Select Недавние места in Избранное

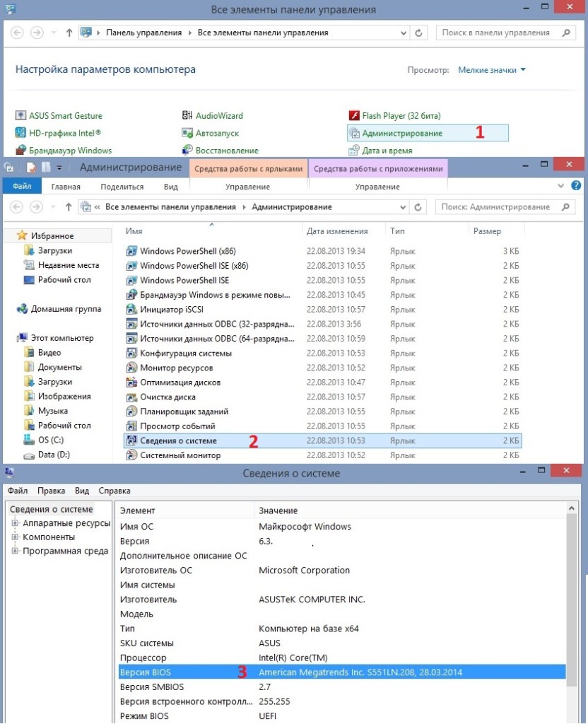click(x=62, y=265)
